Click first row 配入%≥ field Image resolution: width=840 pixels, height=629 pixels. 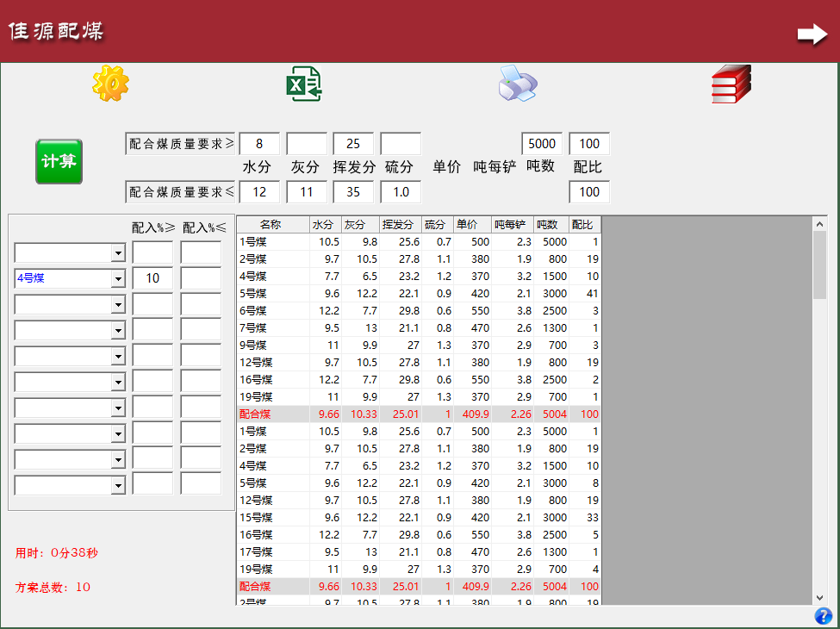(152, 252)
